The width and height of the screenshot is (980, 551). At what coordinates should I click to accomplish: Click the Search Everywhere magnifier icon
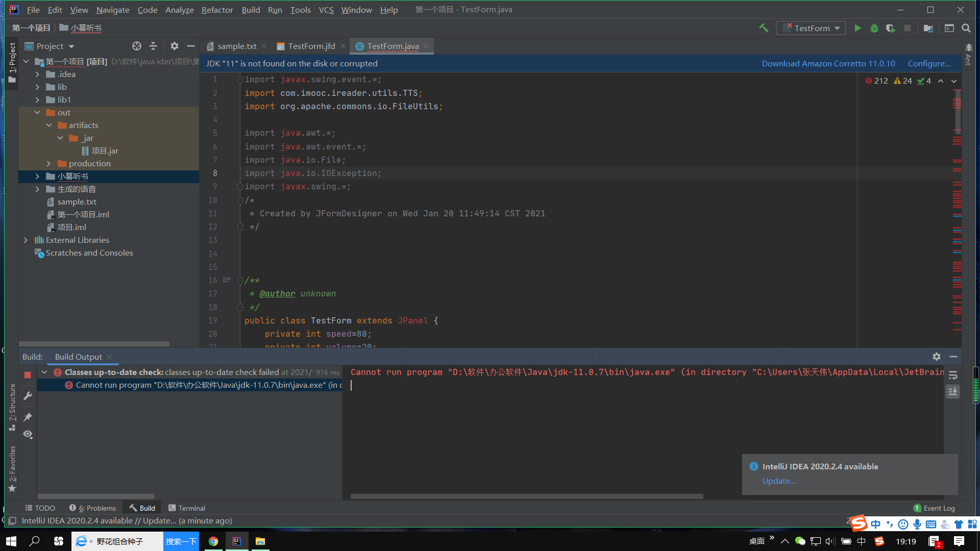point(966,28)
